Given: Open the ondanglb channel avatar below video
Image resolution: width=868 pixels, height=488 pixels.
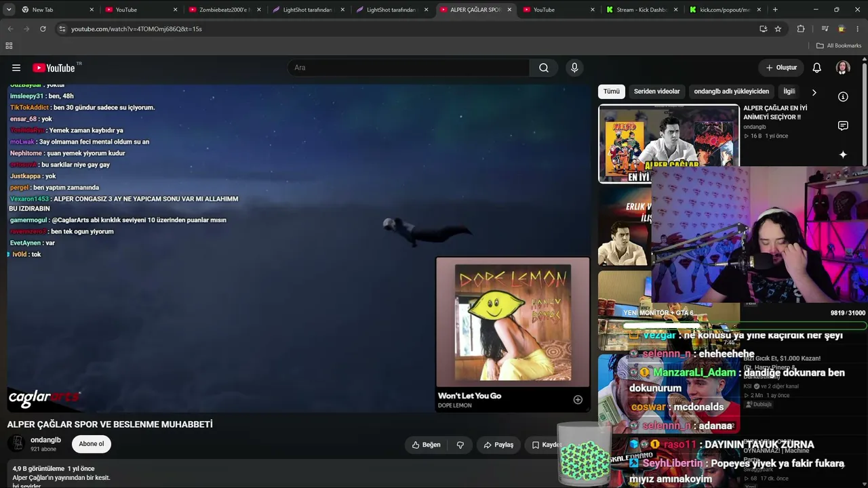Looking at the screenshot, I should point(18,444).
